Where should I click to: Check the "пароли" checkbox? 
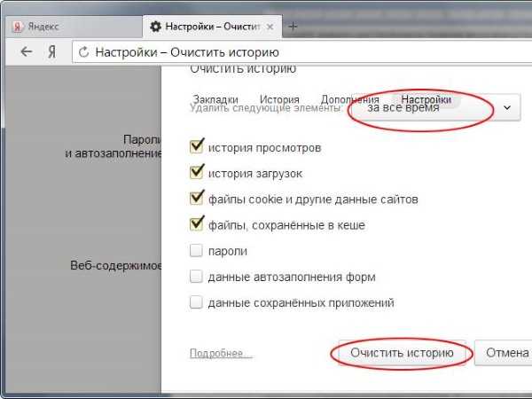tap(196, 251)
